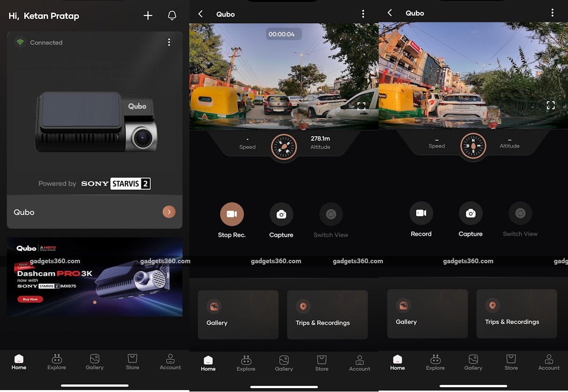Tap the green Wi-Fi connected icon
The image size is (568, 392).
20,42
